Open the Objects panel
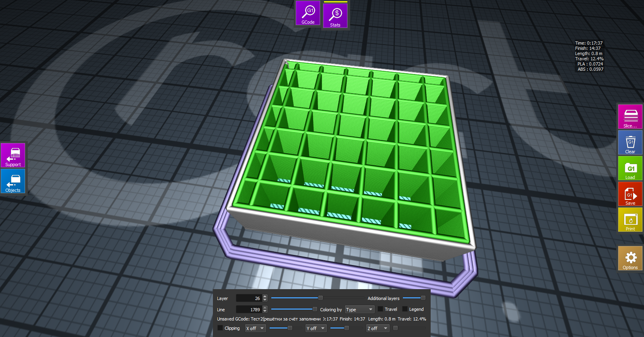The height and width of the screenshot is (337, 644). coord(13,181)
